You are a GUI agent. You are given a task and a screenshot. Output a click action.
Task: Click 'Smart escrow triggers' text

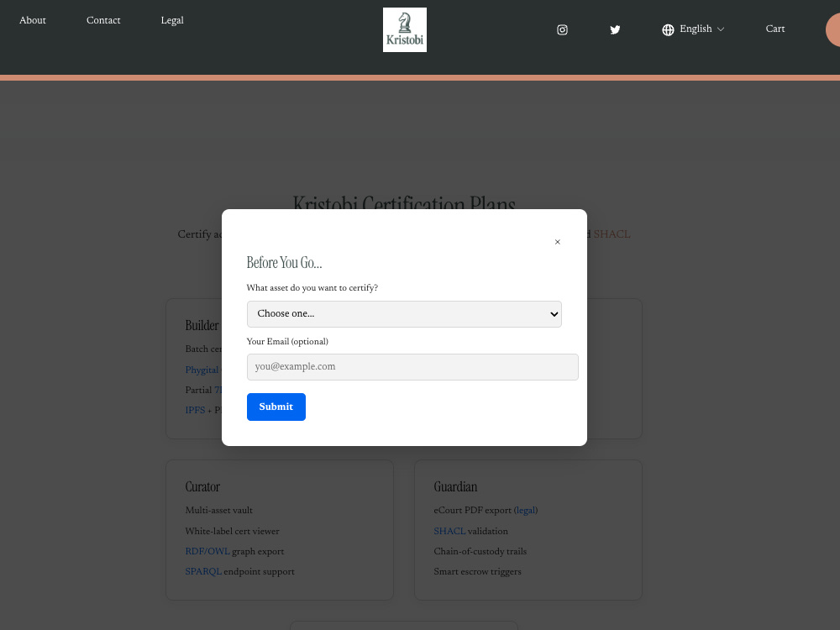(477, 571)
